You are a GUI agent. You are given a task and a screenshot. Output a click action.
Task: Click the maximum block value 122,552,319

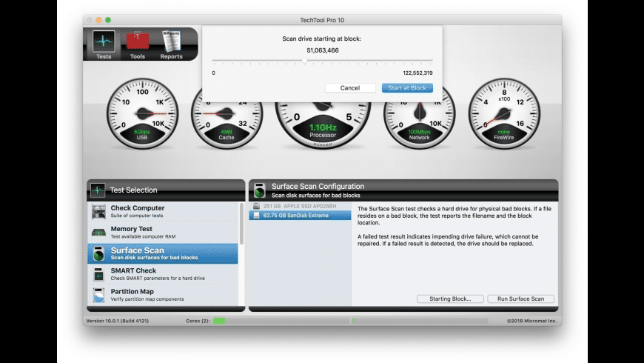[417, 73]
